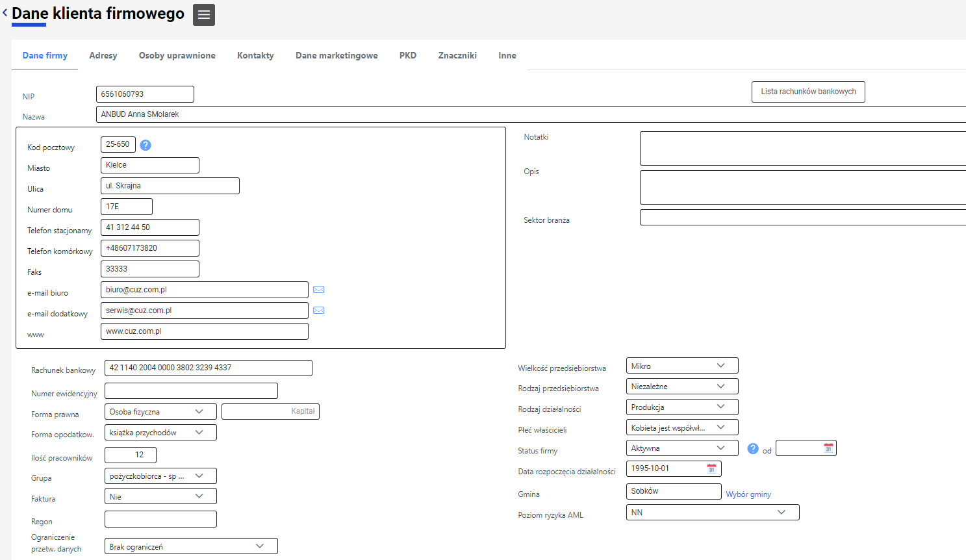Screen dimensions: 966x560
Task: Click Lista rachunków bankowych button
Action: [x=808, y=92]
